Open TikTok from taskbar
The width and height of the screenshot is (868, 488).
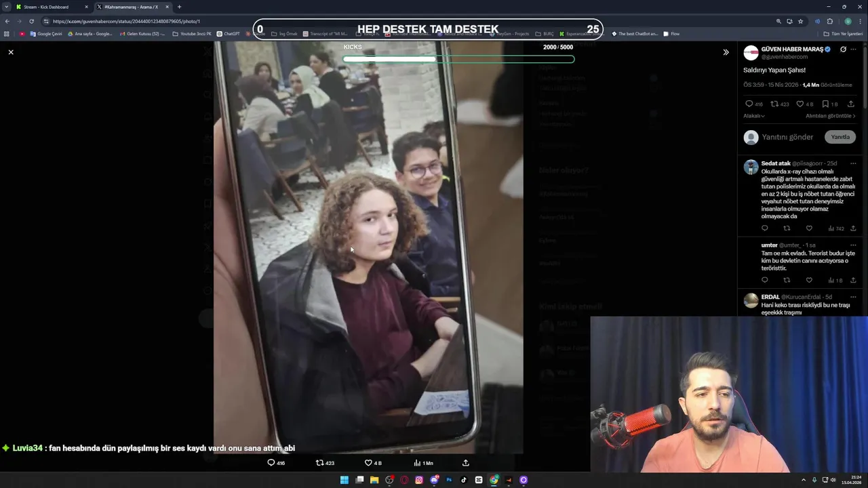[x=464, y=480]
